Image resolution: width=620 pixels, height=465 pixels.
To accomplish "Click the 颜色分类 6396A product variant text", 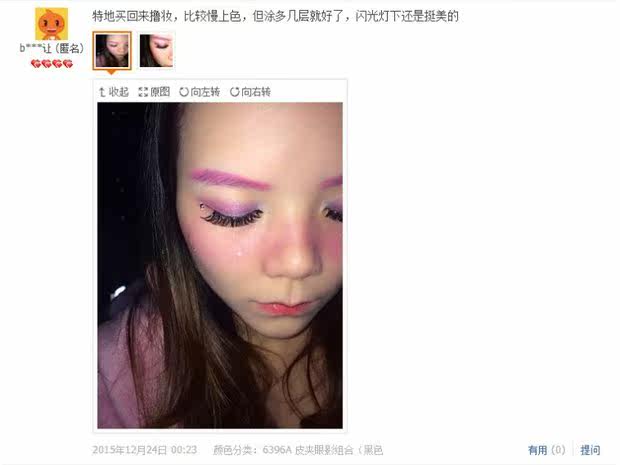I will (298, 450).
